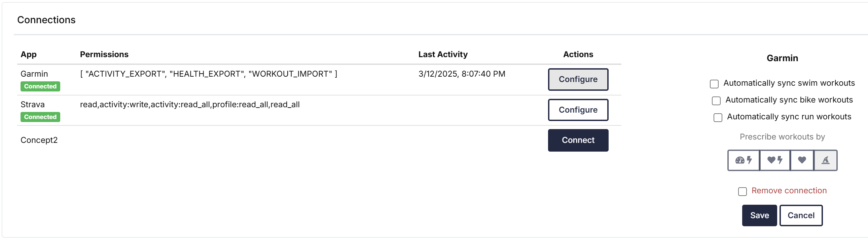Enable automatic sync for swim workouts

tap(714, 84)
